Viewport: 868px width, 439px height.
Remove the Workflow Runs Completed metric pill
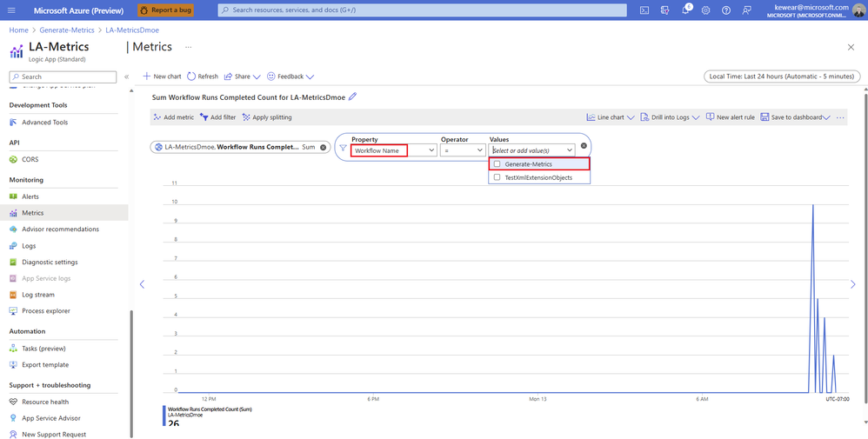tap(324, 147)
